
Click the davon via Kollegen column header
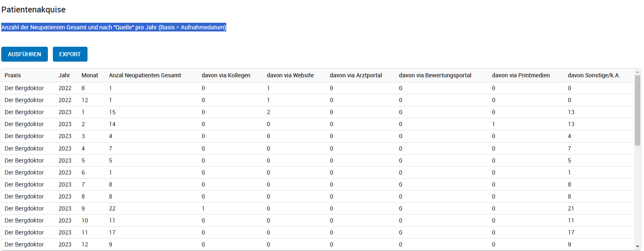[226, 75]
